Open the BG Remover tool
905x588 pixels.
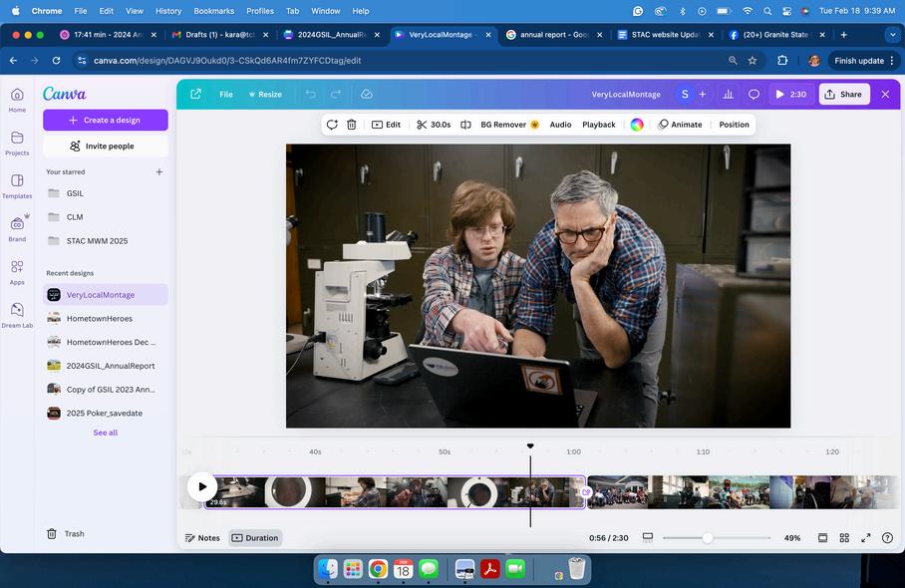pyautogui.click(x=509, y=125)
